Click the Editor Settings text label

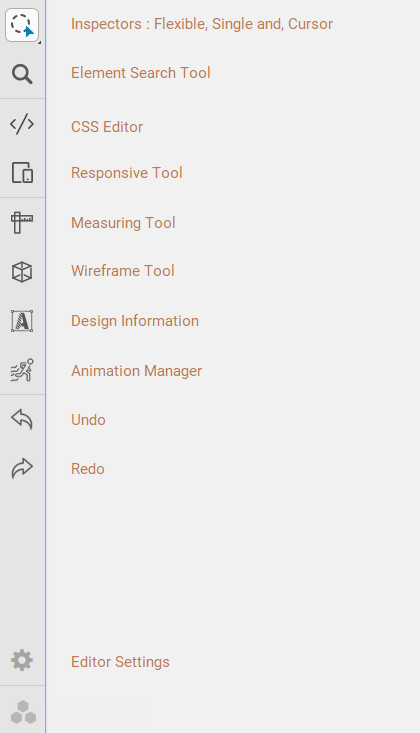click(x=120, y=662)
